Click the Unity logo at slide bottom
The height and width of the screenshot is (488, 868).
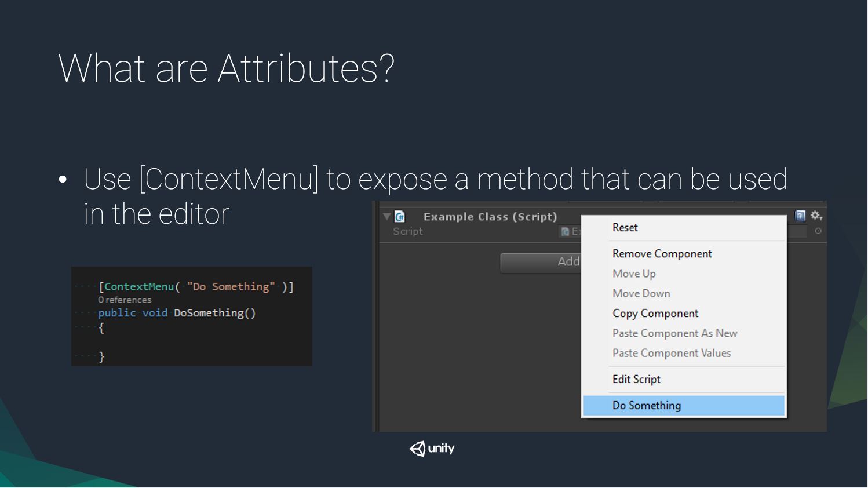pyautogui.click(x=432, y=449)
